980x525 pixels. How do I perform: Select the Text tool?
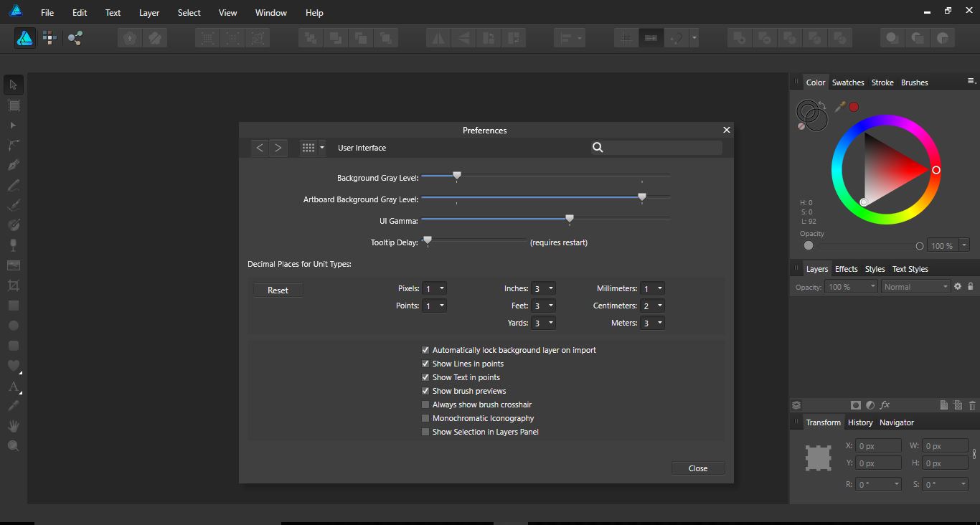pyautogui.click(x=13, y=387)
